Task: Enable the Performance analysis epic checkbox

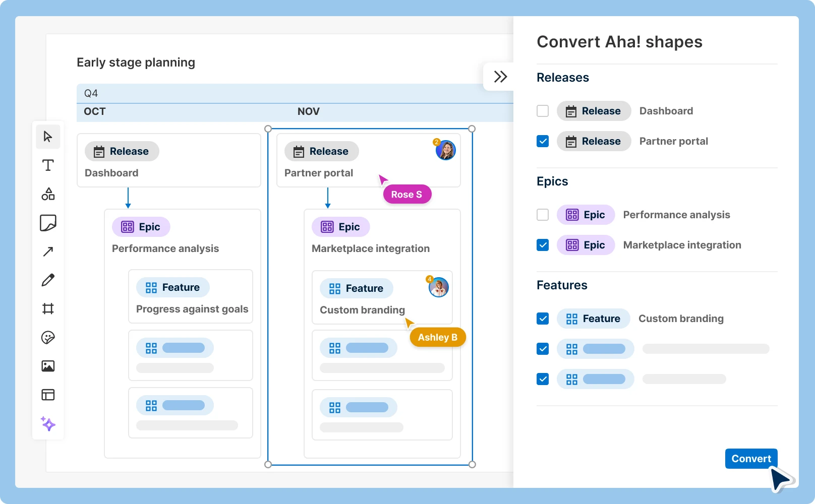Action: [x=543, y=215]
